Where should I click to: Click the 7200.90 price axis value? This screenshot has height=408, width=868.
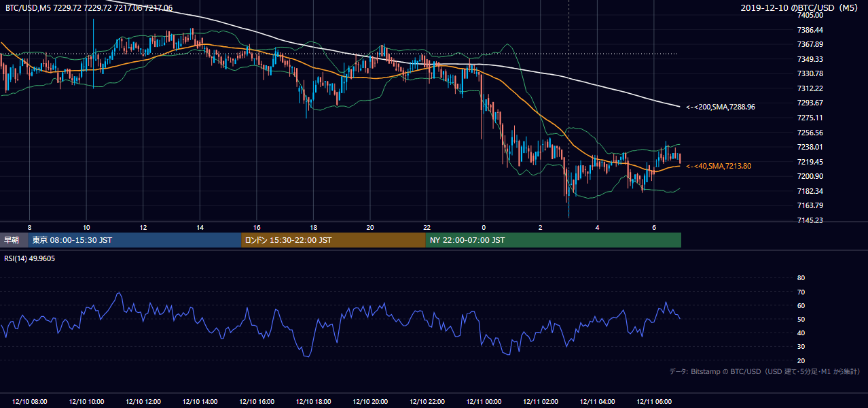click(x=810, y=176)
